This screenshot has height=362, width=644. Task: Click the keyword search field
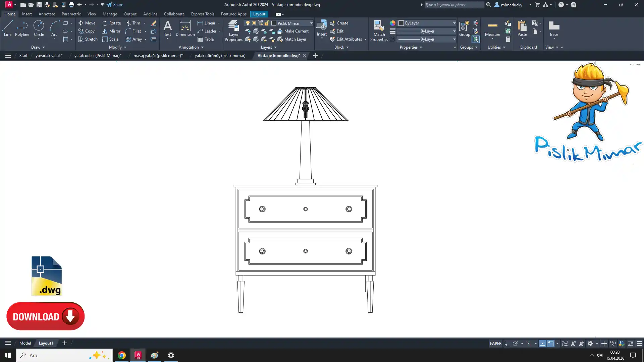coord(453,5)
